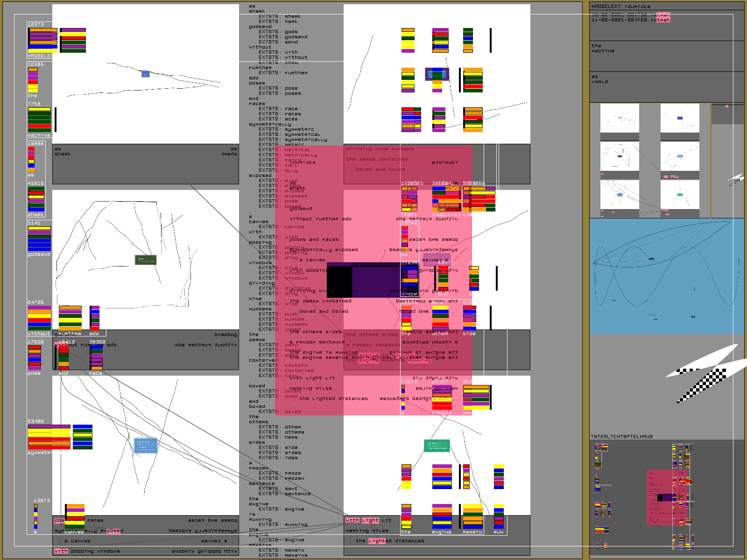
Task: Click the teal green node in bottom-right canvas
Action: (437, 446)
